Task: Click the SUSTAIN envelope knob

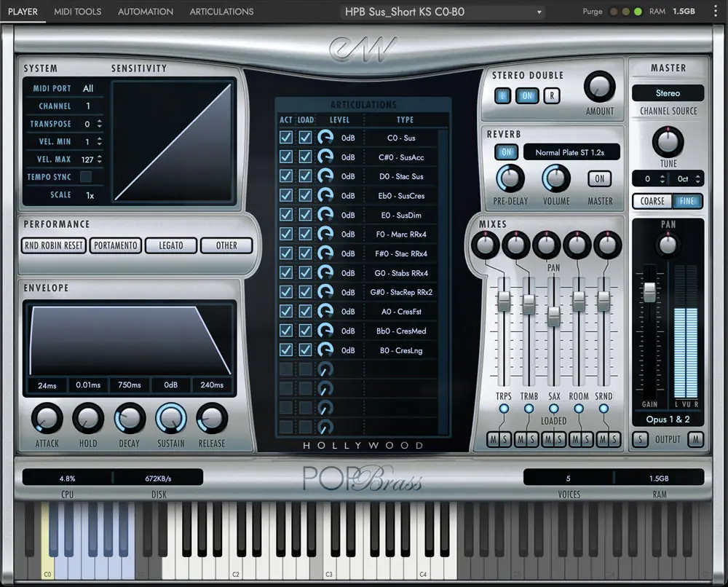Action: (171, 419)
